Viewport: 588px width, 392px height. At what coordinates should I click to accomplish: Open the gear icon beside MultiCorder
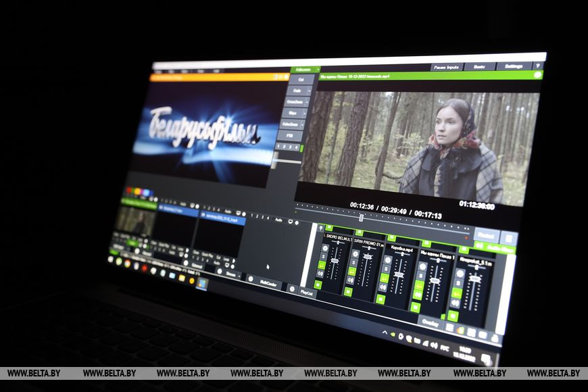tap(251, 278)
